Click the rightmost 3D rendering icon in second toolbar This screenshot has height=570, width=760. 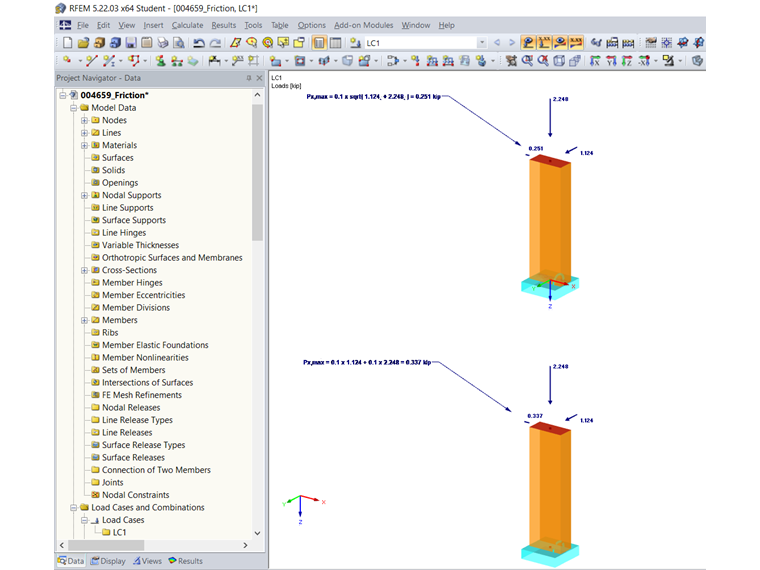[x=697, y=61]
